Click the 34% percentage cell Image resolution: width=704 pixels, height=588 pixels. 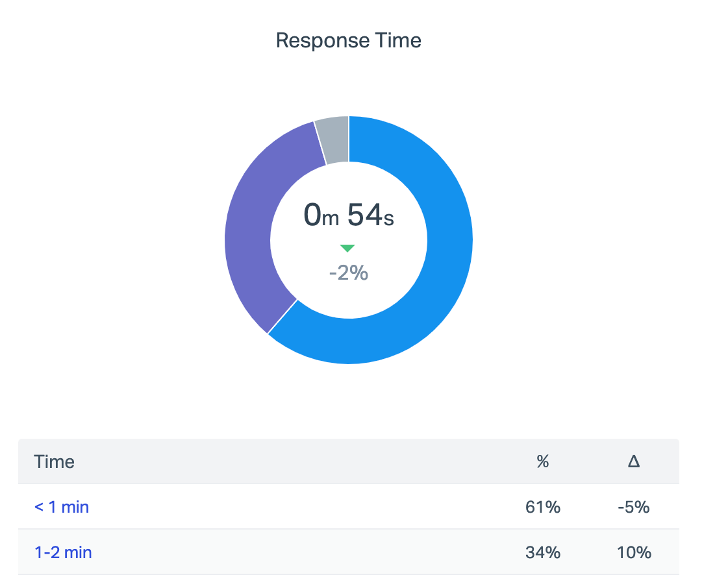[542, 552]
